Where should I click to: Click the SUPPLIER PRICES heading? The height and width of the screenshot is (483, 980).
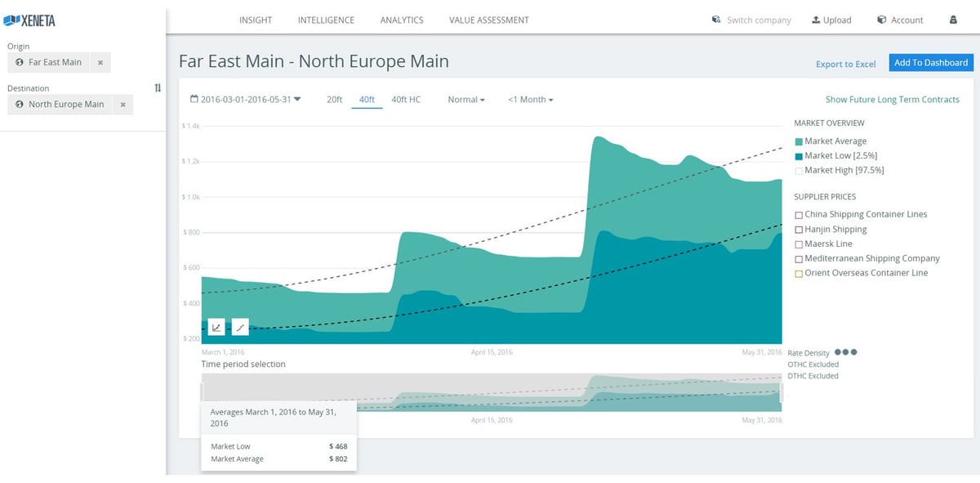point(825,197)
